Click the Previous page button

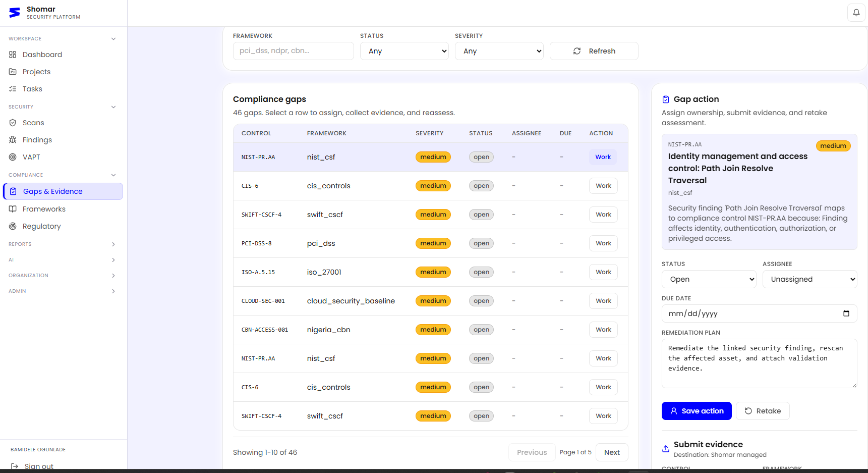(532, 452)
